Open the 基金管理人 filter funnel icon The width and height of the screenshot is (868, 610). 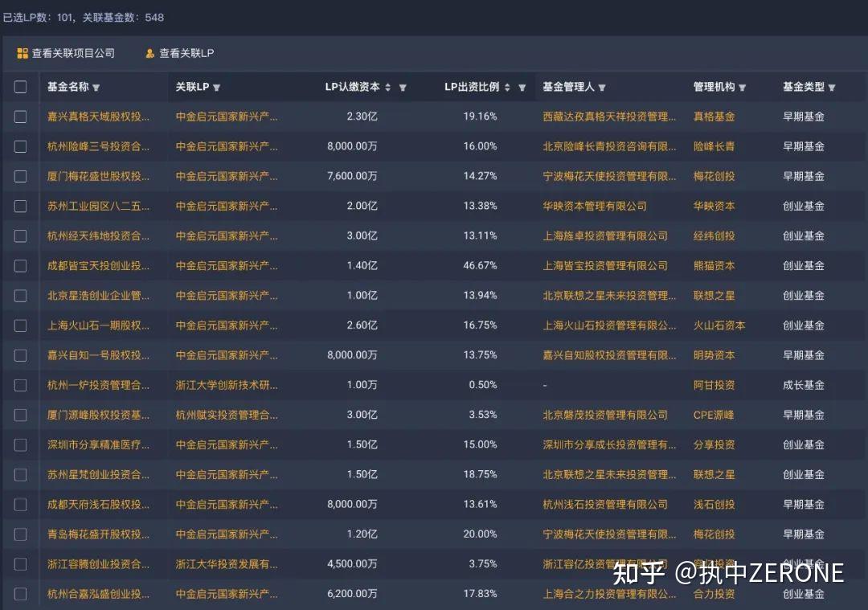602,88
